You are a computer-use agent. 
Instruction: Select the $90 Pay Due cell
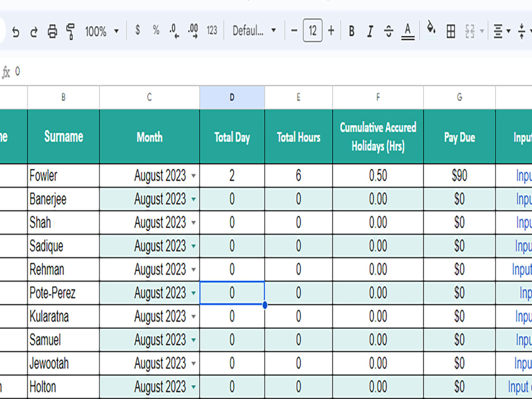pyautogui.click(x=460, y=176)
